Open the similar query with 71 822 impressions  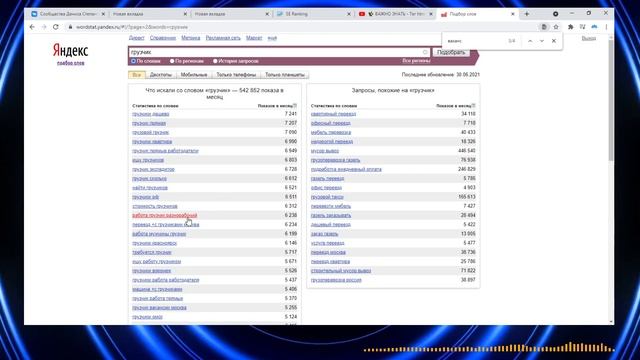341,271
